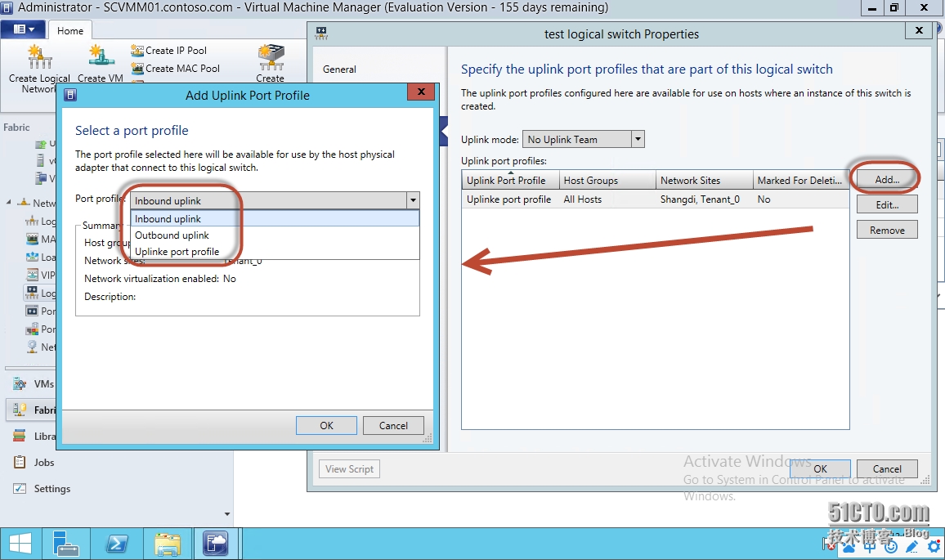Open Server Manager from taskbar

[65, 544]
